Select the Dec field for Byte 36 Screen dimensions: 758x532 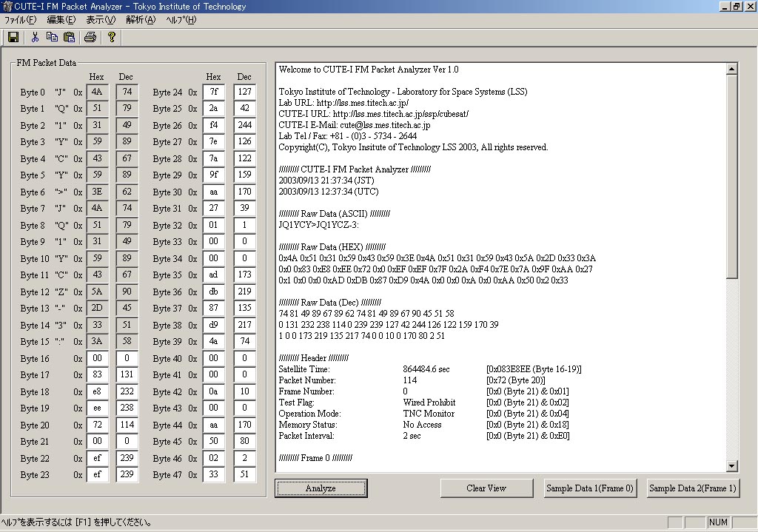[244, 292]
